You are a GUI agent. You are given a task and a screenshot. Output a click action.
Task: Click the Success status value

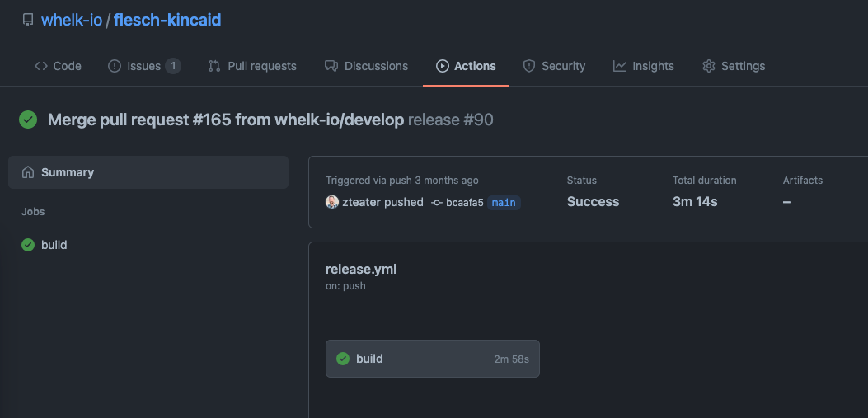point(593,202)
